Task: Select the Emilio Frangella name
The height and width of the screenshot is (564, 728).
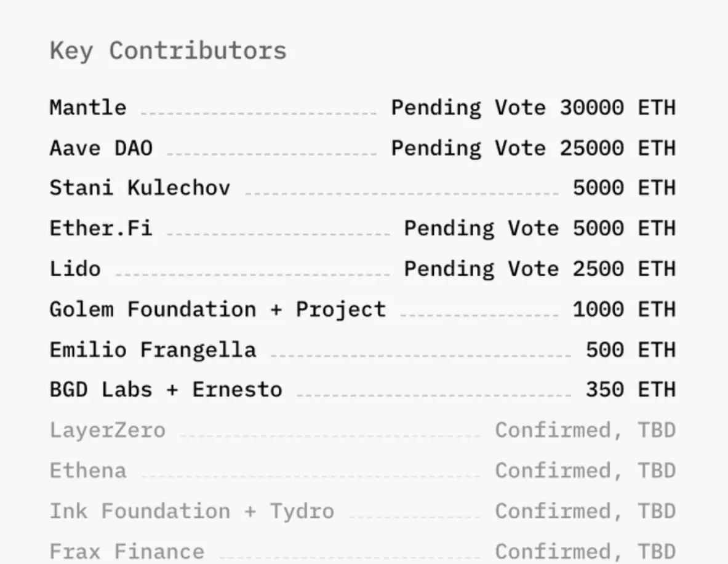Action: pos(153,350)
